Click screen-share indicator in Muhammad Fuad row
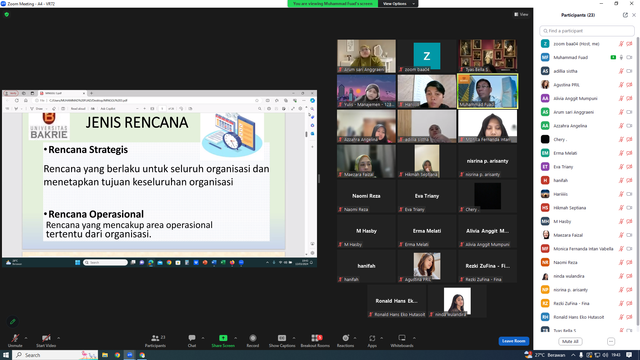The height and width of the screenshot is (360, 640). (613, 58)
